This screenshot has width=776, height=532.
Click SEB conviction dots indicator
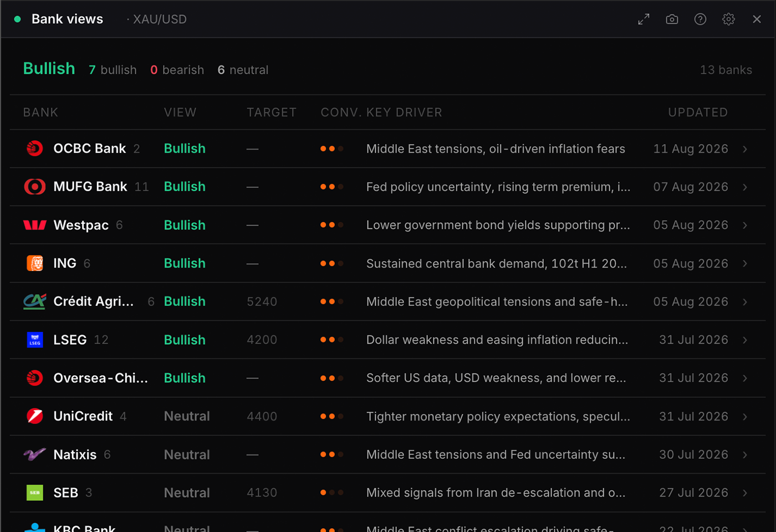click(332, 493)
